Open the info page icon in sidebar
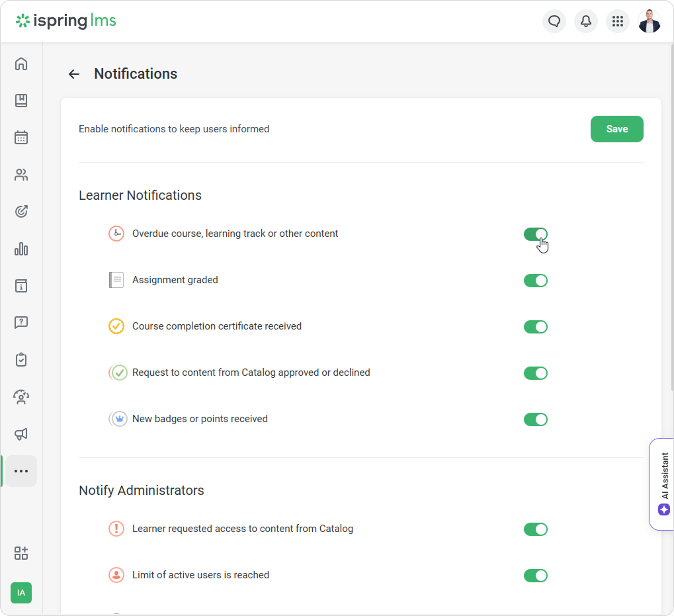 coord(21,286)
